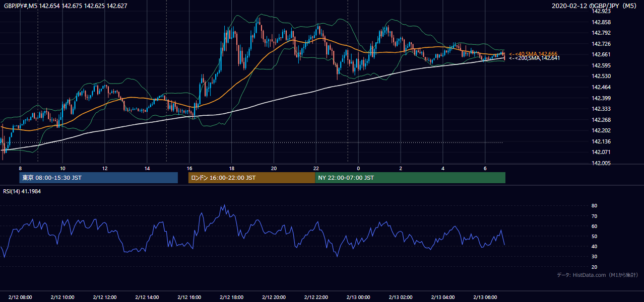Click the price axis label 142.464
The image size is (644, 302).
click(601, 87)
